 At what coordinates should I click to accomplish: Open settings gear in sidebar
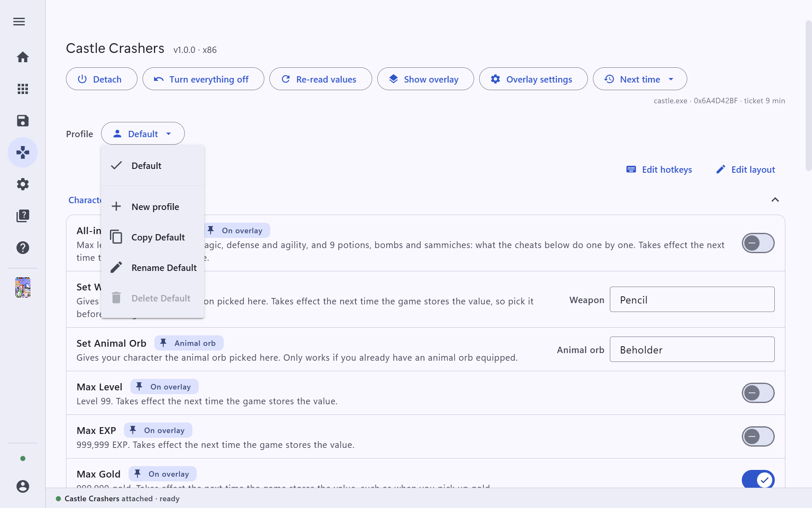point(23,184)
